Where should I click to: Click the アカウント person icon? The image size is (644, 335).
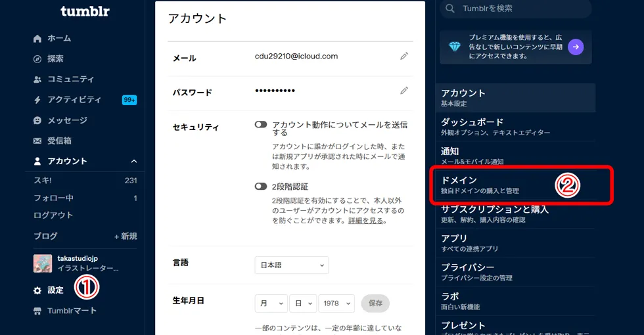37,162
